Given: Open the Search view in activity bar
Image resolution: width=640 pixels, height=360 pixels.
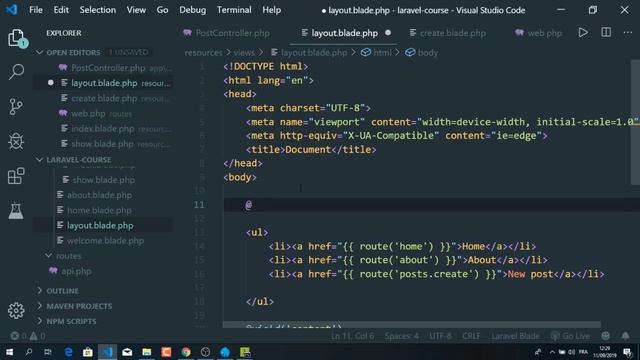Looking at the screenshot, I should [x=16, y=72].
